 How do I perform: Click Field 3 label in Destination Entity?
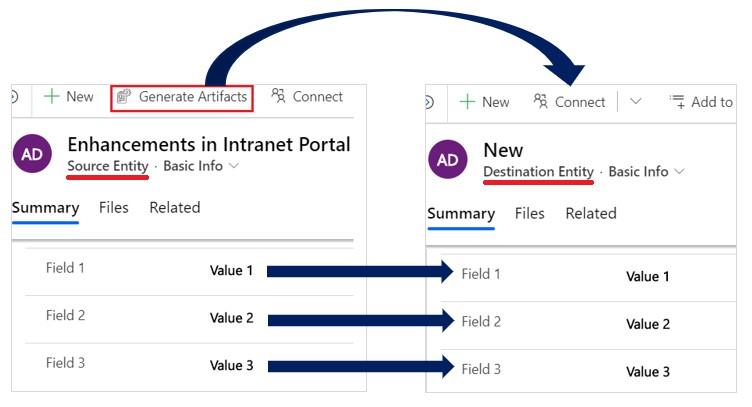tap(481, 369)
